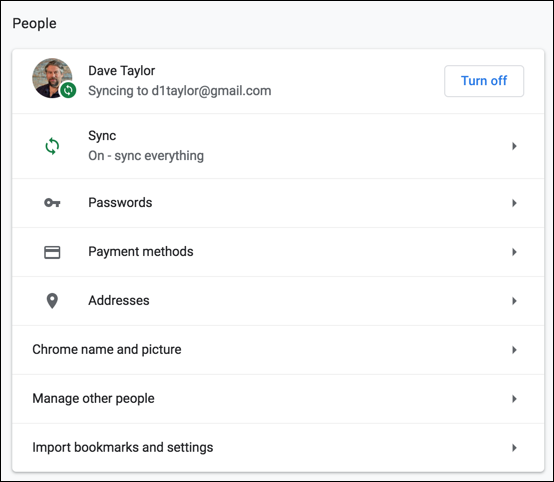Click the 'Syncing to d1taylor@gmail.com' text
This screenshot has width=554, height=482.
click(x=180, y=91)
